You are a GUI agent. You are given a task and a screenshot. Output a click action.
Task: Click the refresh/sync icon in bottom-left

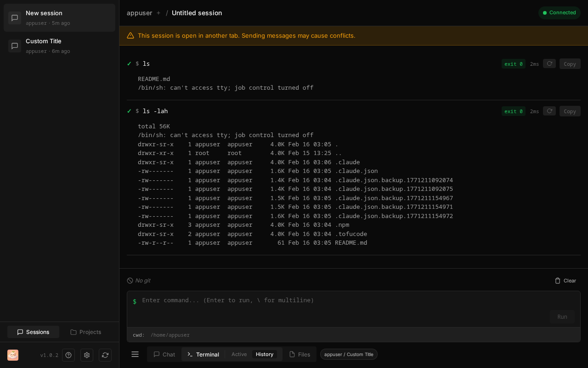coord(105,355)
